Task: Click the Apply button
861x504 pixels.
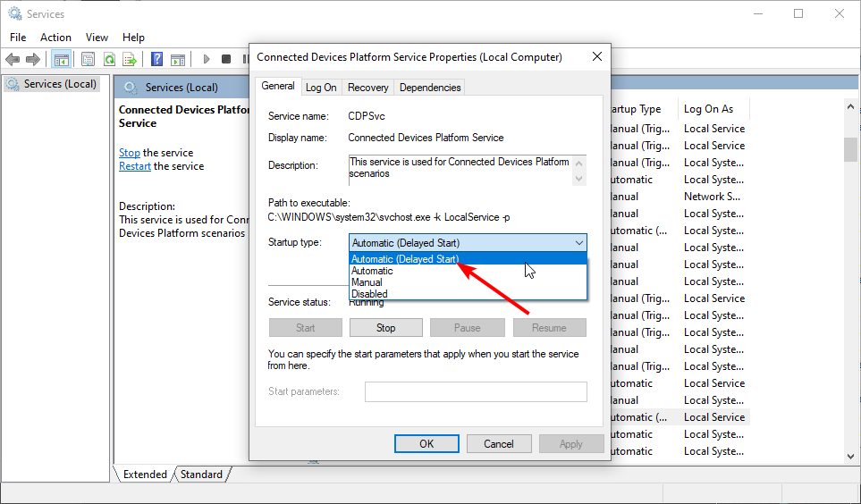Action: click(x=571, y=443)
